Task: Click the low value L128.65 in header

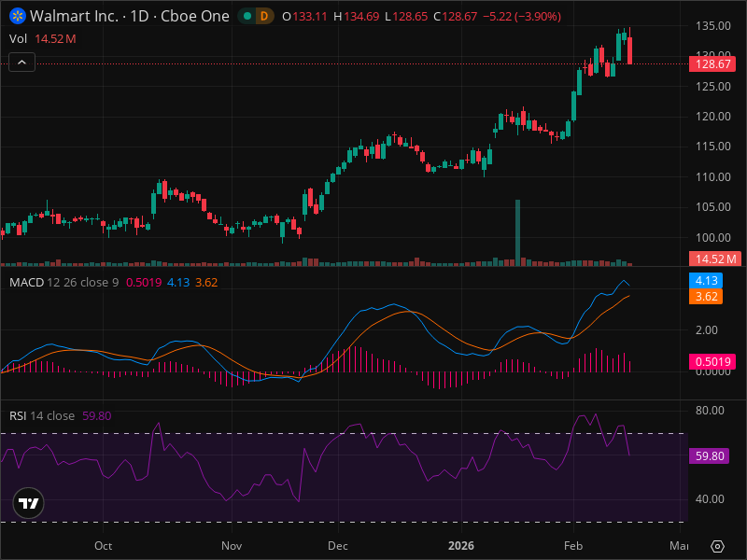Action: 406,16
